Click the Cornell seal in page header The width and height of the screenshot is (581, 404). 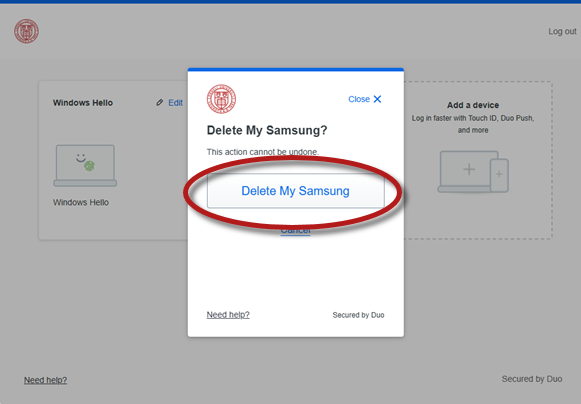pyautogui.click(x=26, y=31)
